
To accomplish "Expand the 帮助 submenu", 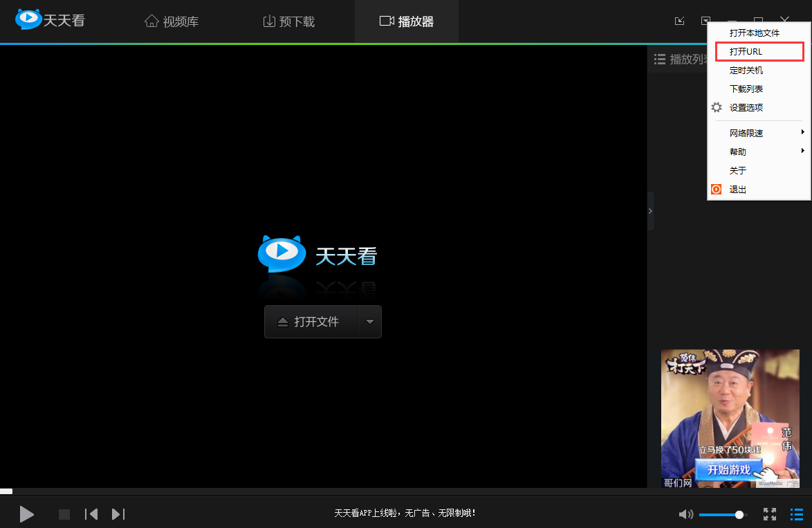I will (738, 150).
